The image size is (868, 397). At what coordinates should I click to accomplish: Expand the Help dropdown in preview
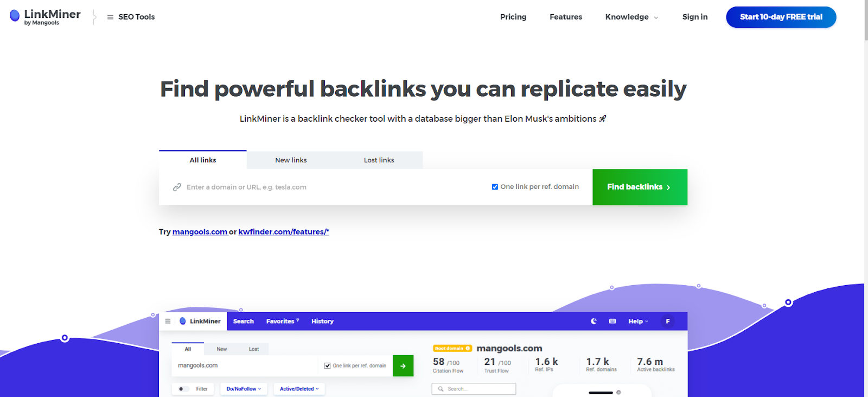[638, 321]
